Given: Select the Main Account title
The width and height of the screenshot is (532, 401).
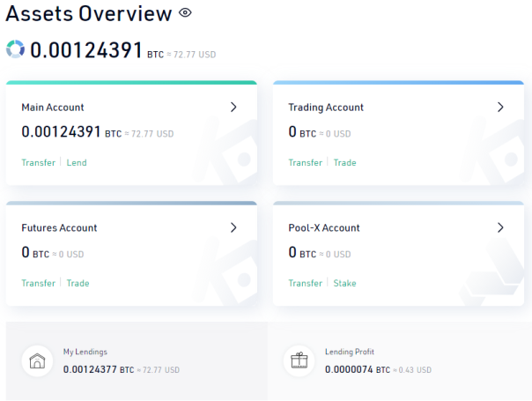Looking at the screenshot, I should pyautogui.click(x=53, y=108).
